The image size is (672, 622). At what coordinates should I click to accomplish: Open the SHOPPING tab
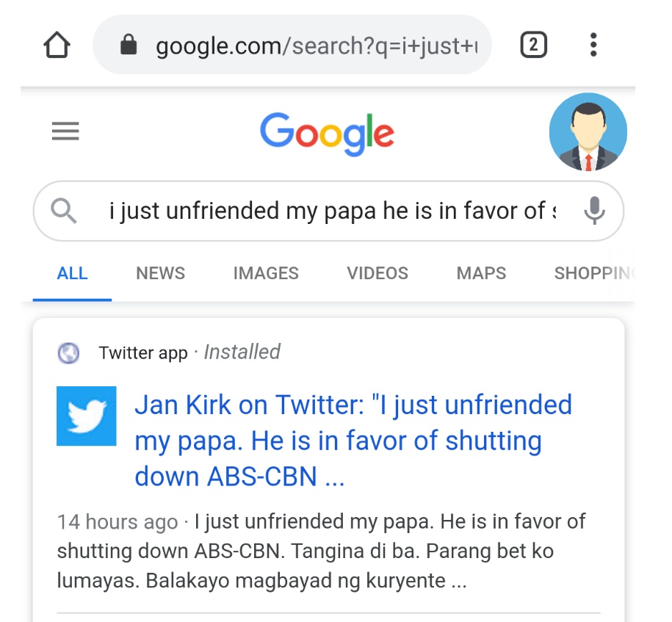tap(592, 274)
